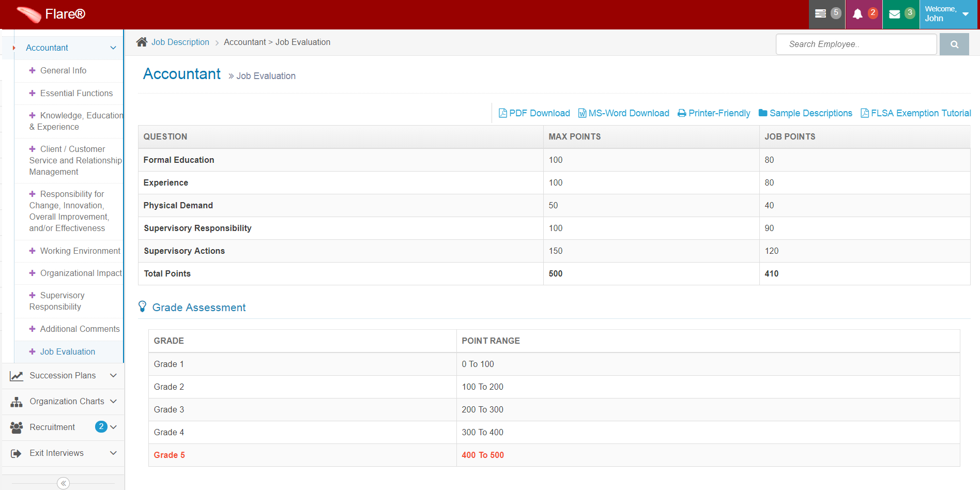Click the FLSA Exemption Tutorial file icon
This screenshot has width=980, height=490.
864,113
